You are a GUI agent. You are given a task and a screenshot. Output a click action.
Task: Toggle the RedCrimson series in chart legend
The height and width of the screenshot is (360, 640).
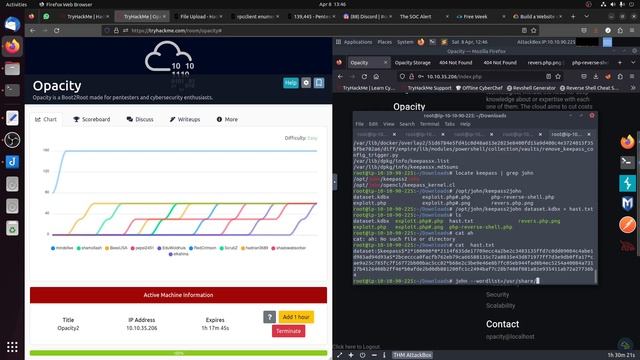pyautogui.click(x=202, y=248)
